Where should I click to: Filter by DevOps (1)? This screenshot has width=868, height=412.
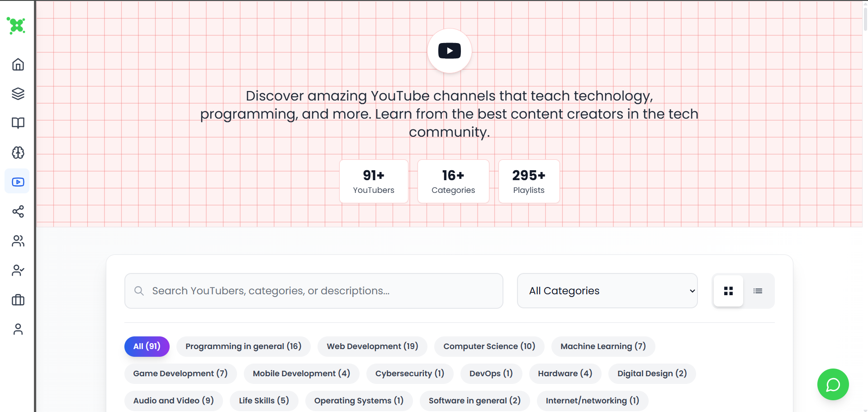491,374
